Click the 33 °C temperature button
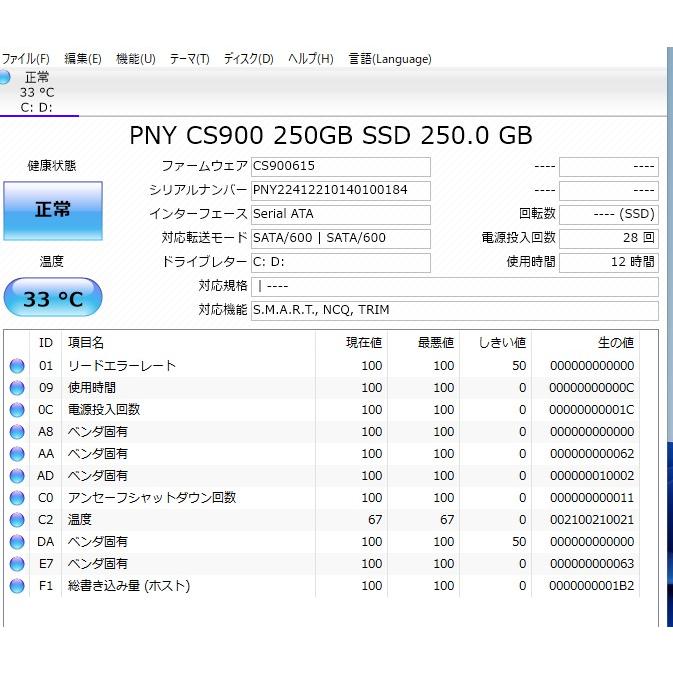The height and width of the screenshot is (673, 673). pyautogui.click(x=53, y=298)
